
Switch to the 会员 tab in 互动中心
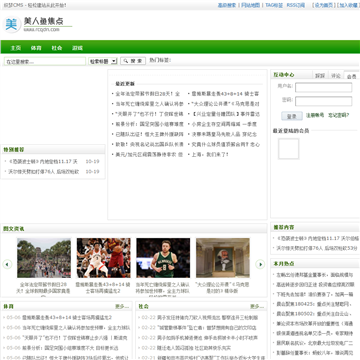(x=351, y=76)
